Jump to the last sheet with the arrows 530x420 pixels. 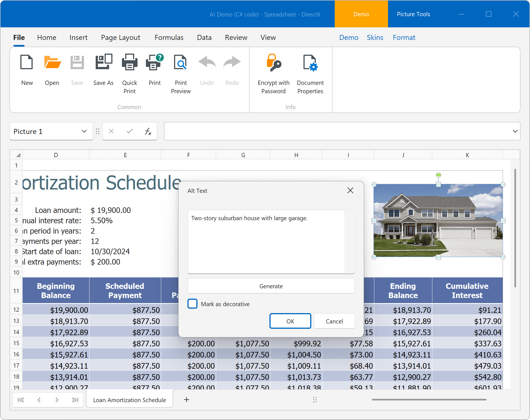click(75, 400)
